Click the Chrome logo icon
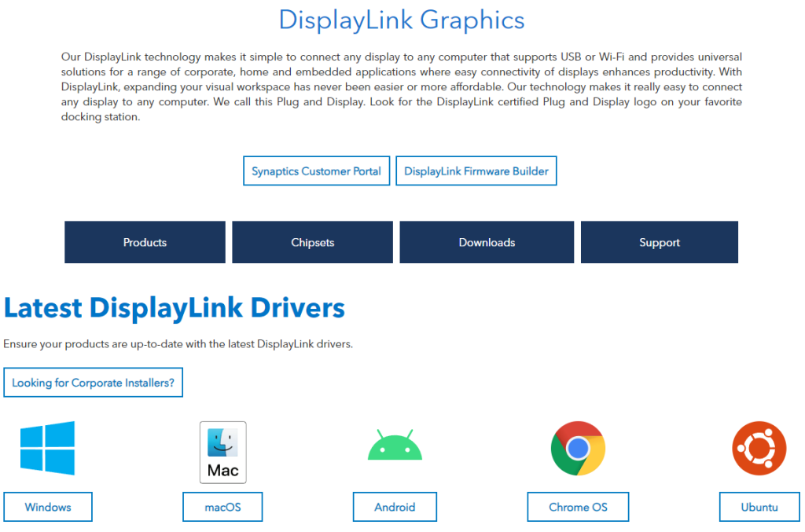 coord(578,448)
